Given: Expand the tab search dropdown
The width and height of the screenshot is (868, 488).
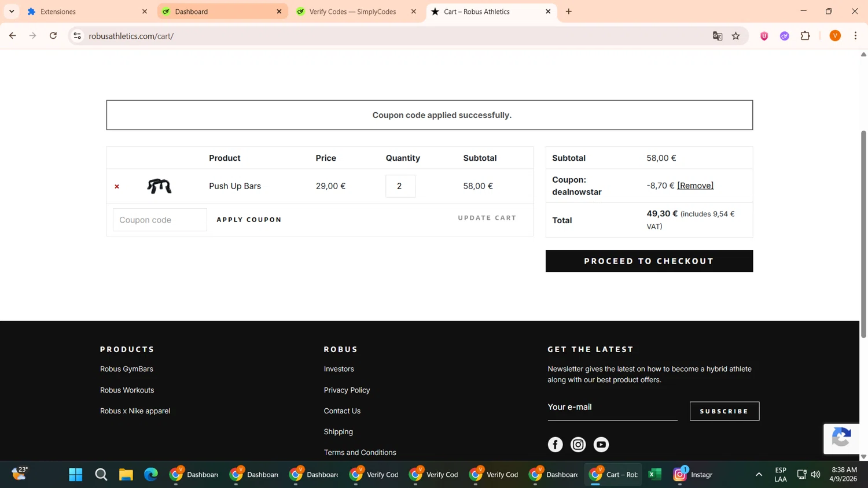Looking at the screenshot, I should click(12, 12).
